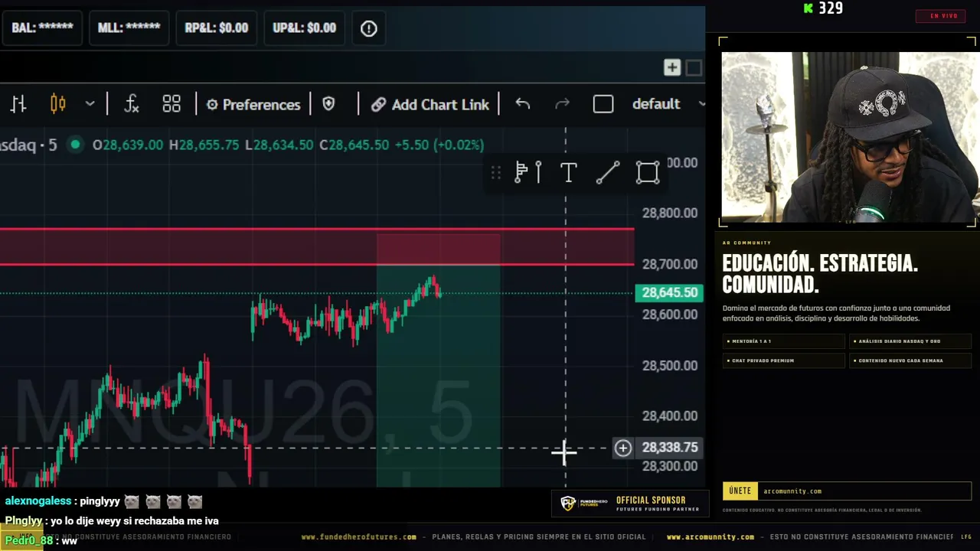Click www.arcomunnity.com in the ticker
980x551 pixels.
click(x=710, y=537)
